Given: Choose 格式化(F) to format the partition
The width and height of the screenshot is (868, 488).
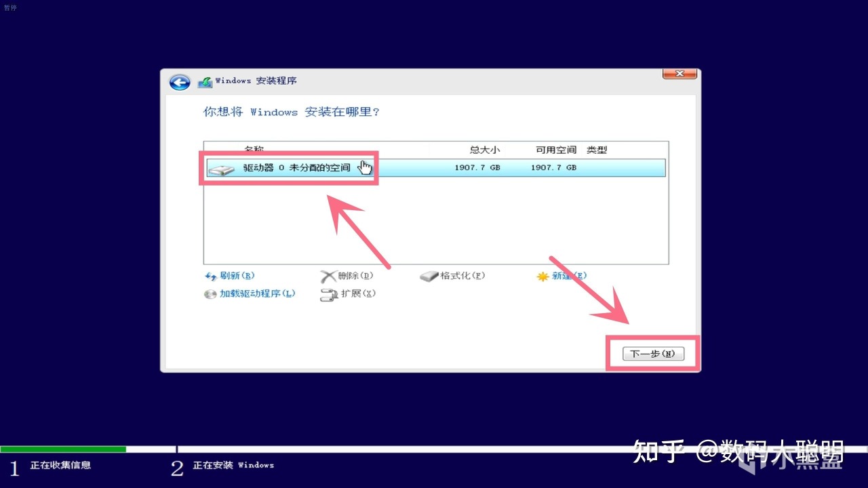Looking at the screenshot, I should (x=462, y=276).
